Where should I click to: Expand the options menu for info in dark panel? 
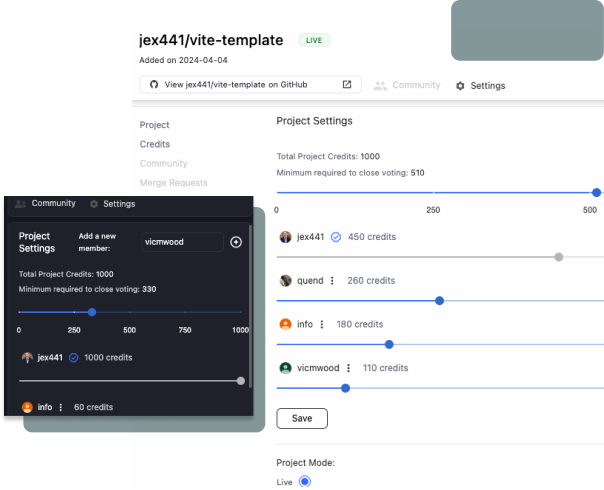(61, 407)
